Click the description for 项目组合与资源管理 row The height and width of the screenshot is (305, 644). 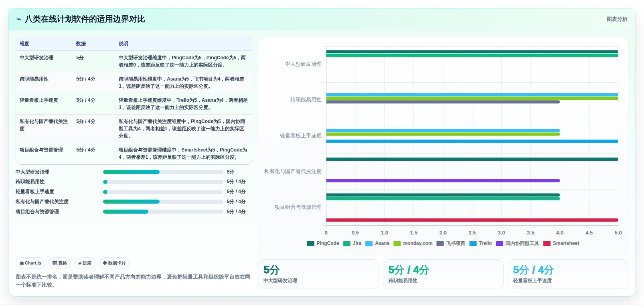pyautogui.click(x=183, y=154)
